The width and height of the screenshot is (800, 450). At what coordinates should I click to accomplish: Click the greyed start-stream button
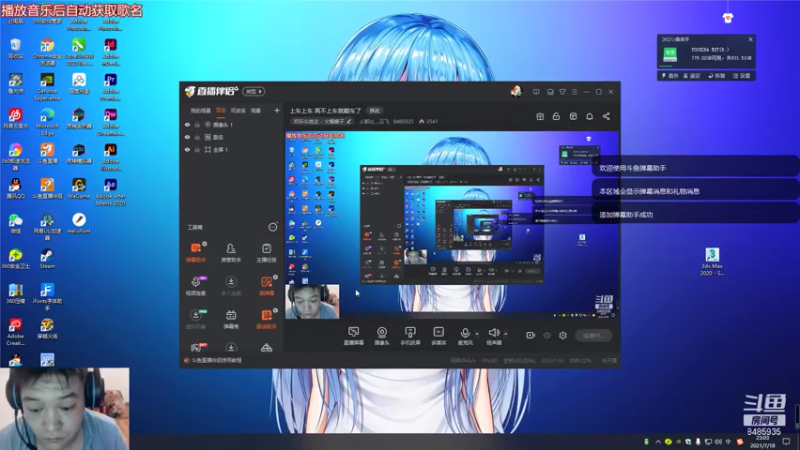[593, 335]
